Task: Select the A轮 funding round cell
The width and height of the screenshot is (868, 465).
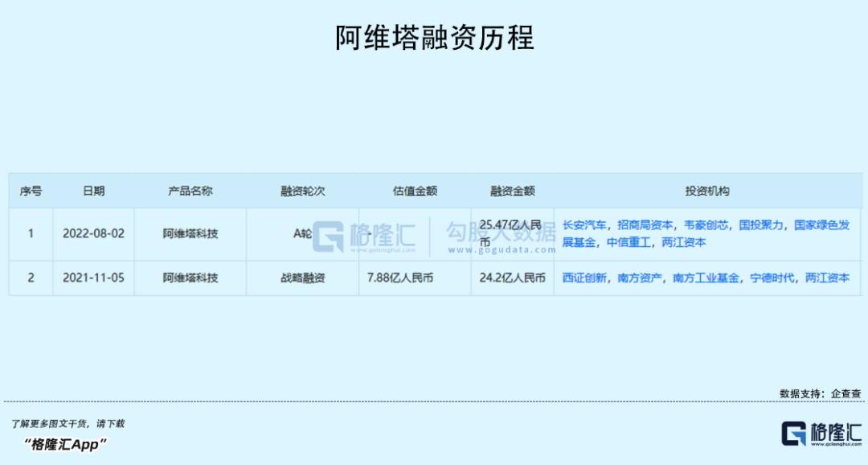Action: click(x=303, y=233)
